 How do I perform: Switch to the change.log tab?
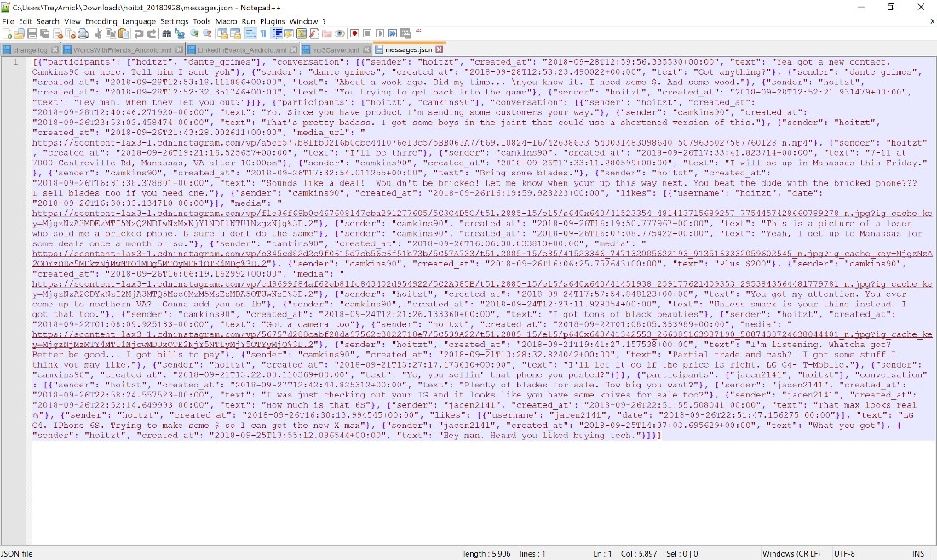coord(30,49)
